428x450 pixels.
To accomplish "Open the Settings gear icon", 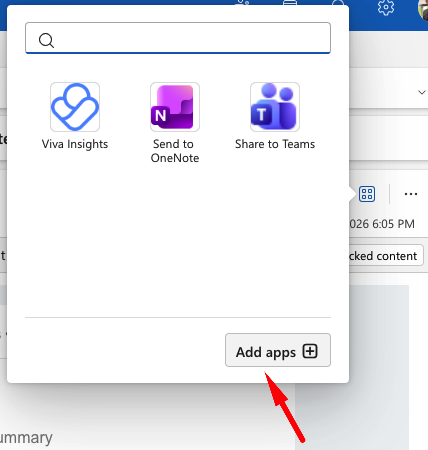I will point(386,7).
